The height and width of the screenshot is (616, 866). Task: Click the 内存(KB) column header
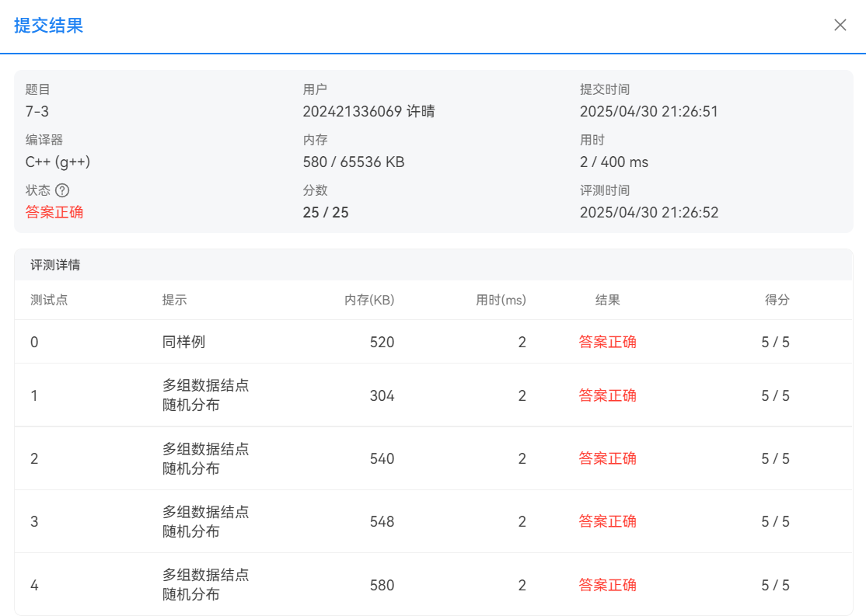tap(369, 300)
